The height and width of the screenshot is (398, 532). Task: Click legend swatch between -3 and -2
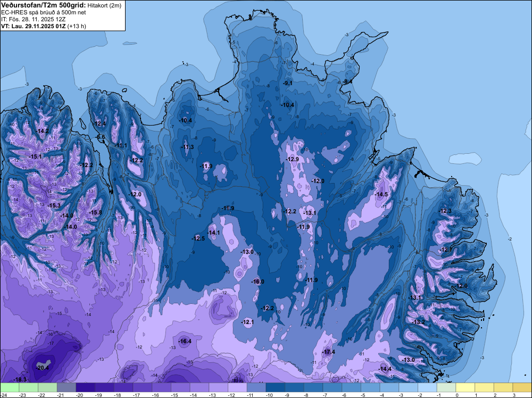point(408,387)
